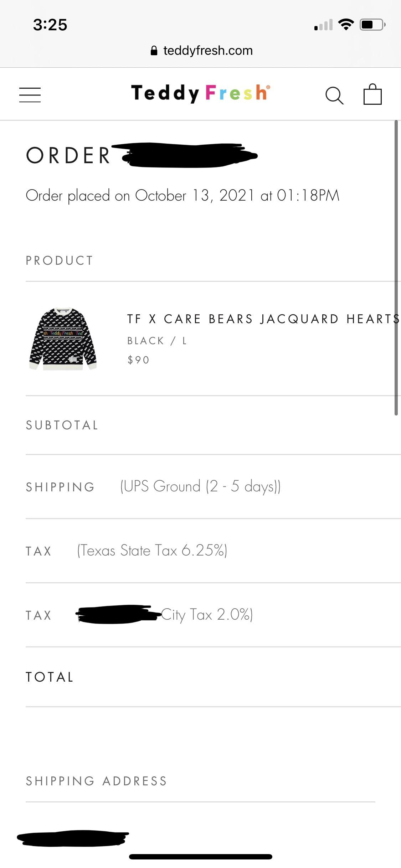The image size is (401, 868).
Task: Tap the UPS Ground shipping method text
Action: pos(200,486)
